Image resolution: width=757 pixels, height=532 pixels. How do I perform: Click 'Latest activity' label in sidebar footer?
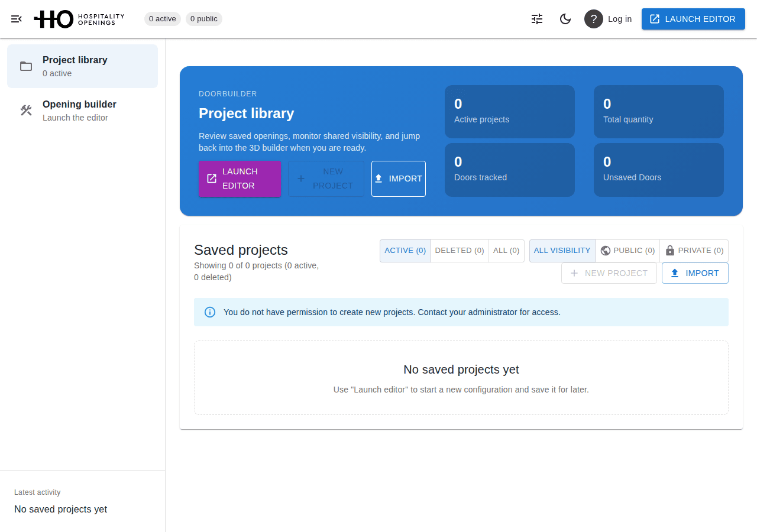(x=37, y=492)
